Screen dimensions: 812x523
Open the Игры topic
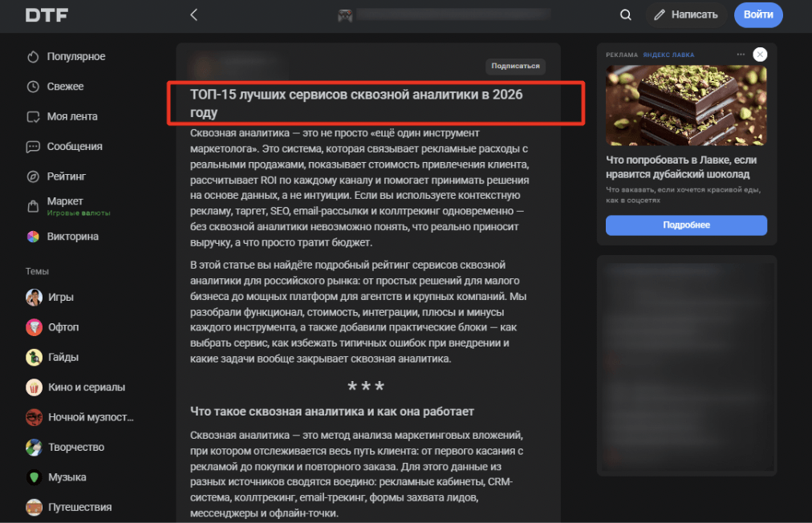pyautogui.click(x=61, y=298)
